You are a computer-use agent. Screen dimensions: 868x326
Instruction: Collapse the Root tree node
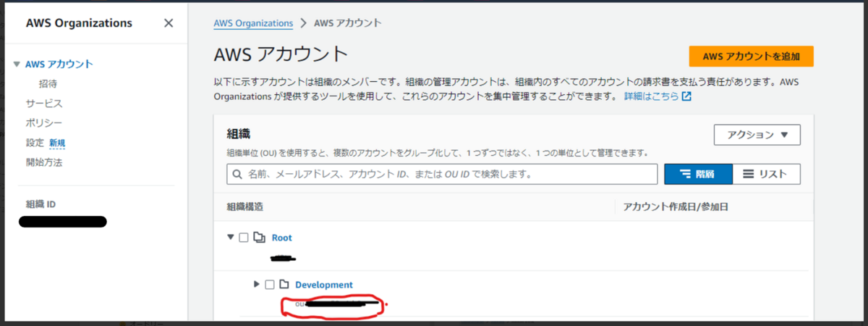[x=231, y=237]
